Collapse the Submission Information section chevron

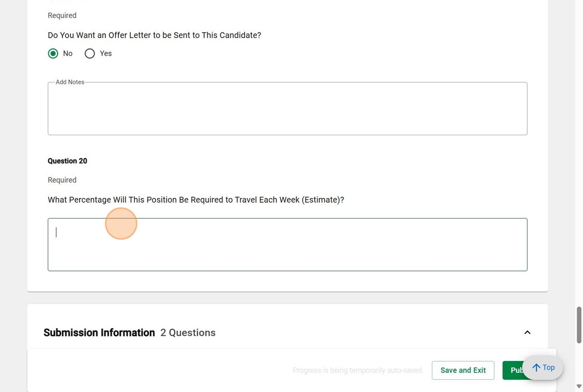coord(527,332)
